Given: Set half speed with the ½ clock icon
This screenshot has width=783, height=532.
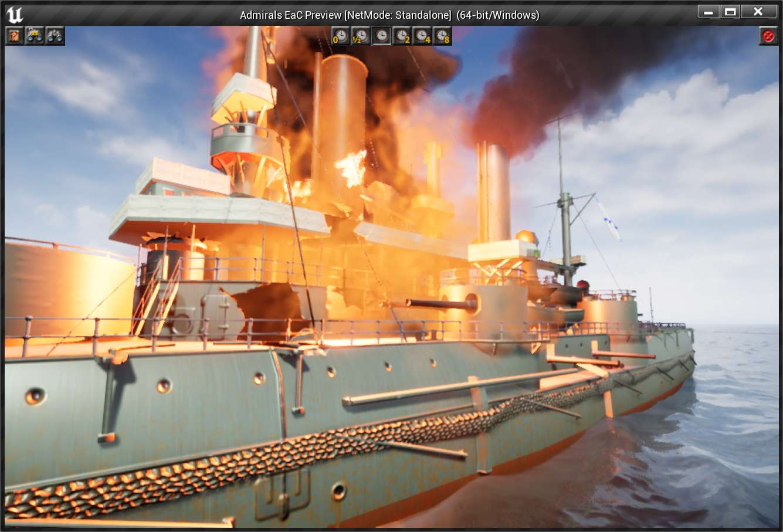Looking at the screenshot, I should click(361, 36).
